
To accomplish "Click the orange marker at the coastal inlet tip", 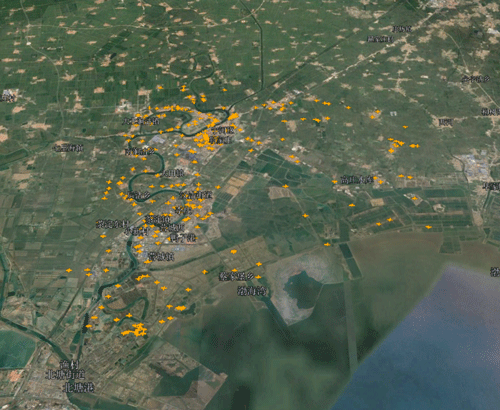I will point(327,245).
